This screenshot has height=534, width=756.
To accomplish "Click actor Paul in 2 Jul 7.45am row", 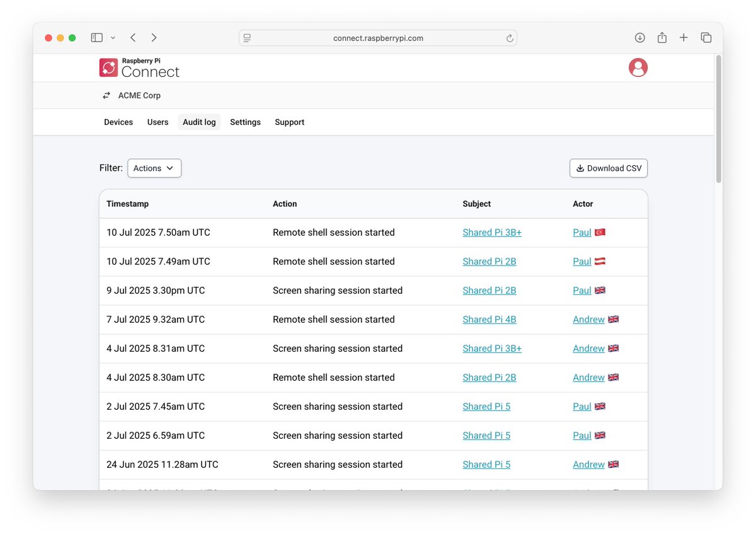I will pos(582,407).
